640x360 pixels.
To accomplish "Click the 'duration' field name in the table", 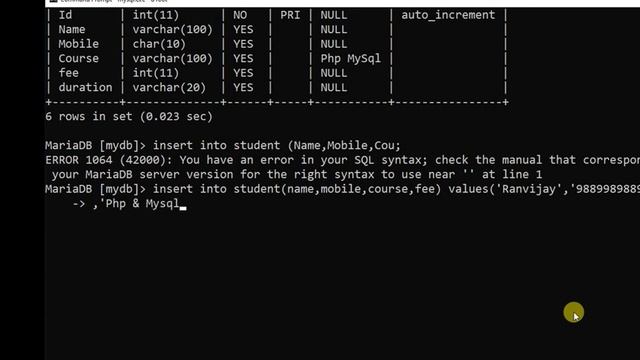I will tap(85, 87).
